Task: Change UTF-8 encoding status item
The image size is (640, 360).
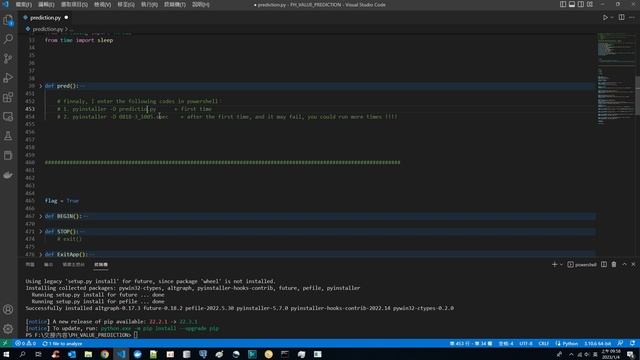Action: click(526, 343)
